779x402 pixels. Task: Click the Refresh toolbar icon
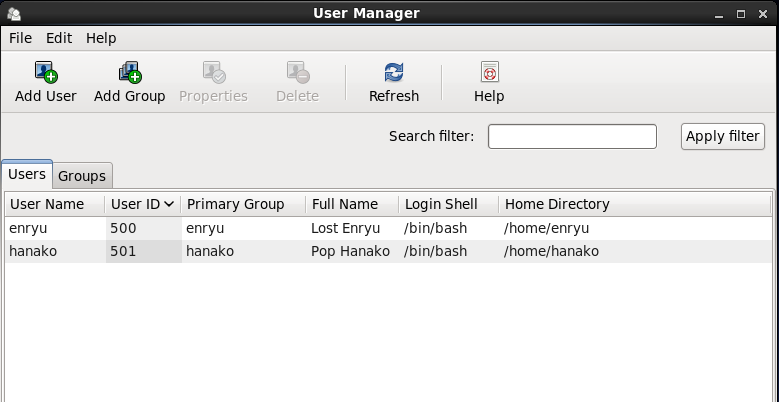[x=394, y=72]
